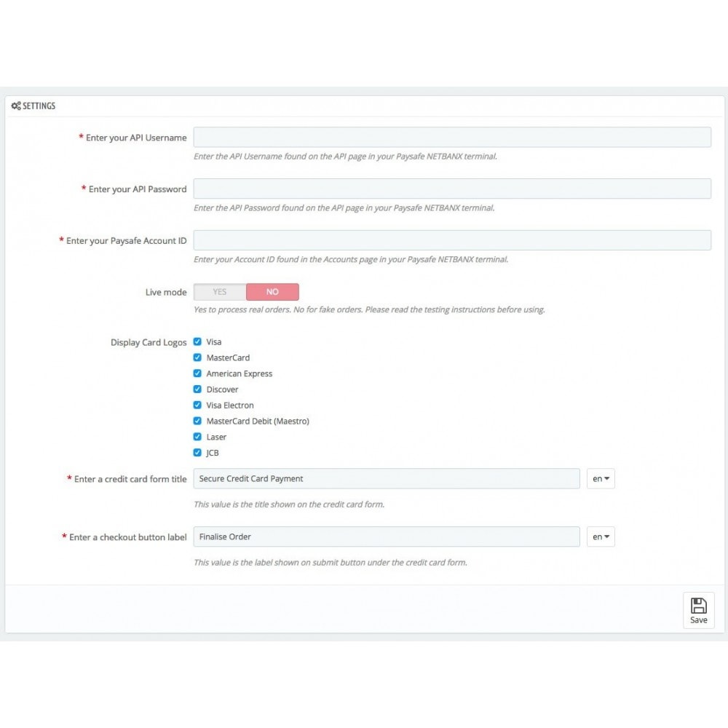Click the credit card form title field
This screenshot has height=728, width=728.
point(387,479)
